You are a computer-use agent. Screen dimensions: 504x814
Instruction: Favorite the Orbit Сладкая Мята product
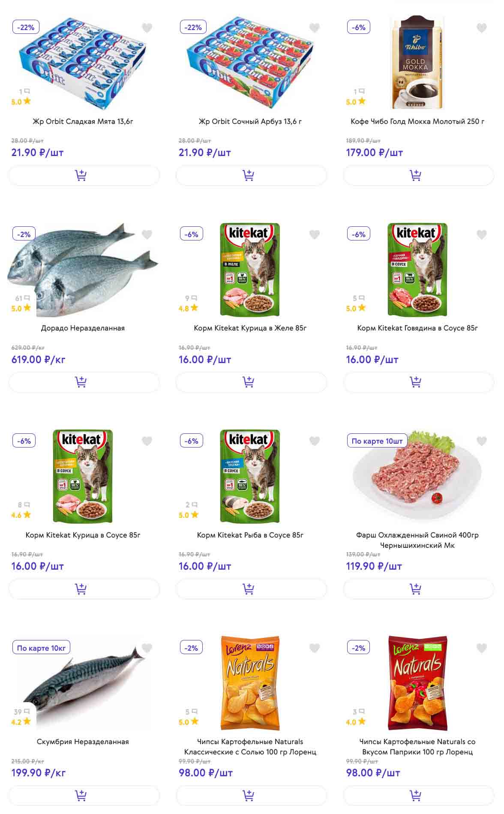[x=147, y=28]
